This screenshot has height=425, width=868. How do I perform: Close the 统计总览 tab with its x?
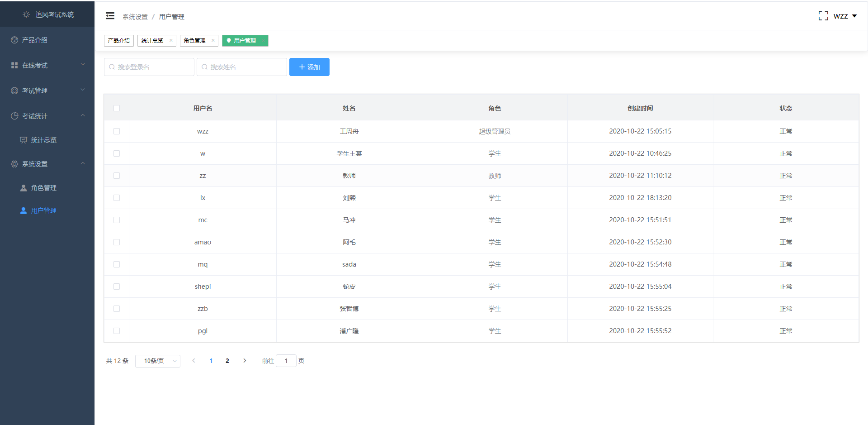(x=171, y=40)
